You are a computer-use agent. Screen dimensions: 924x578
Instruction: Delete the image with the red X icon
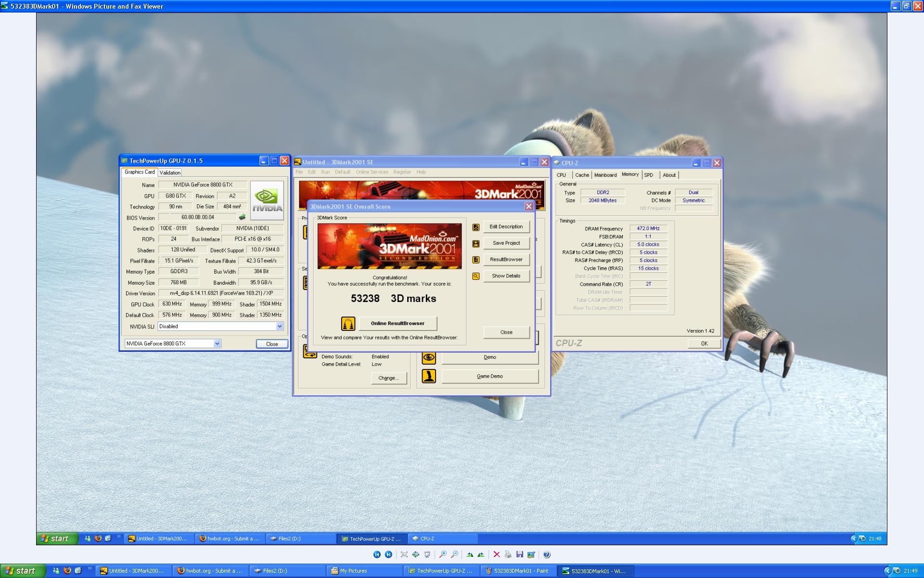pos(497,554)
